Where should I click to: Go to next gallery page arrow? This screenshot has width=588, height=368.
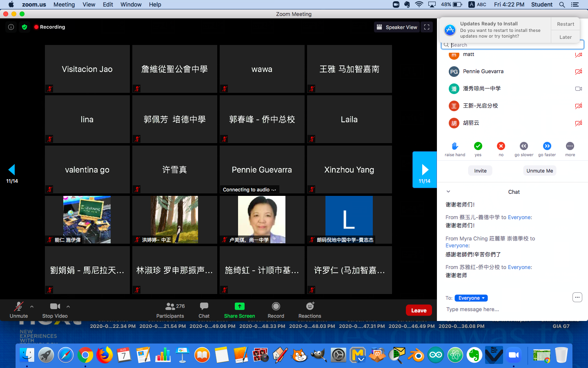tap(425, 170)
